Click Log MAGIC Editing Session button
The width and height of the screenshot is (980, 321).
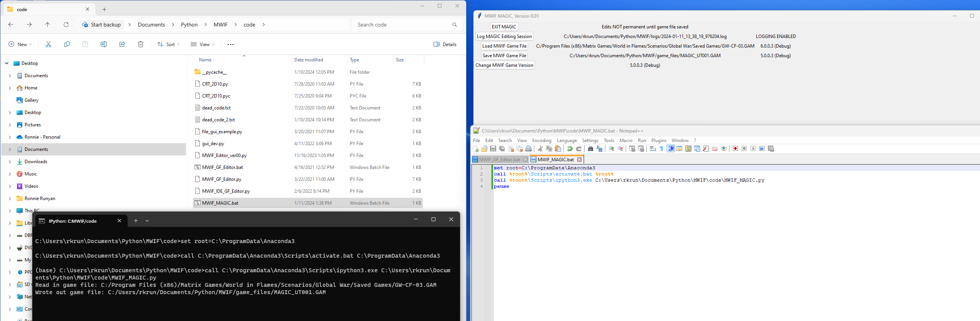tap(504, 36)
